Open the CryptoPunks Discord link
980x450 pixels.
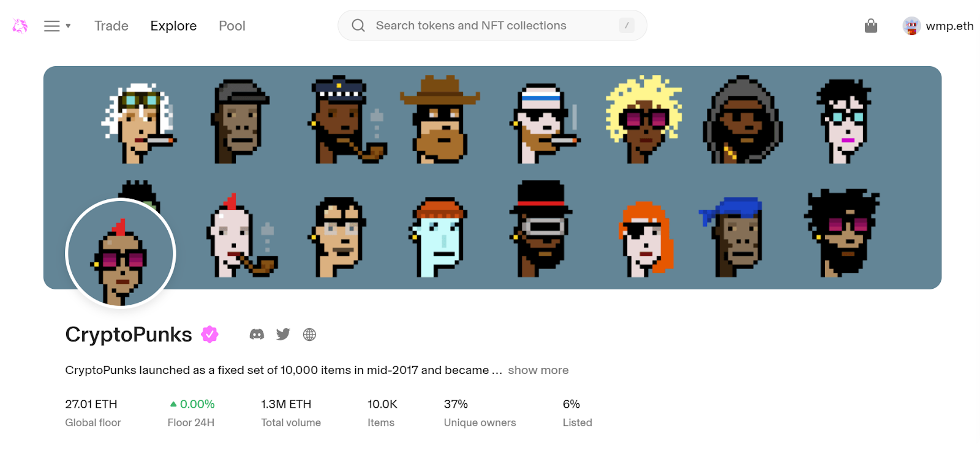(x=257, y=334)
